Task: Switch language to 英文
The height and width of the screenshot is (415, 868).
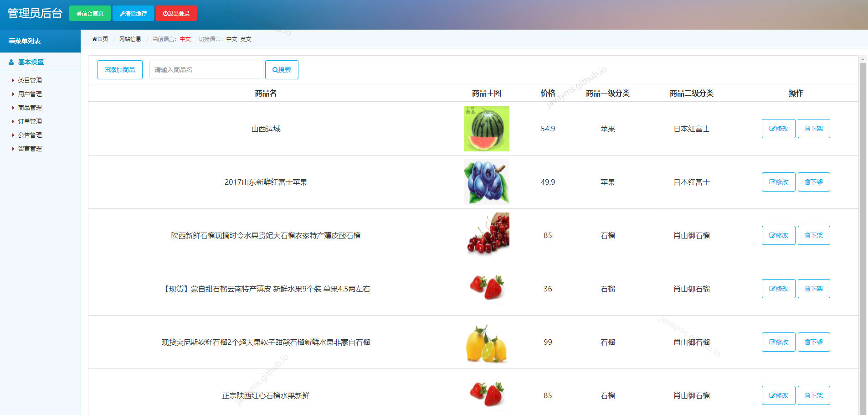Action: click(246, 39)
